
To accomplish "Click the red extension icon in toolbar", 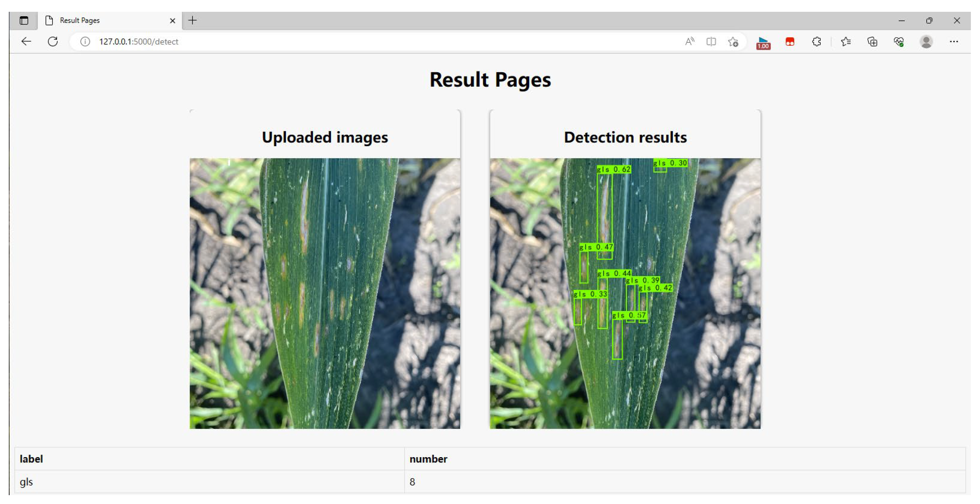I will pos(790,42).
